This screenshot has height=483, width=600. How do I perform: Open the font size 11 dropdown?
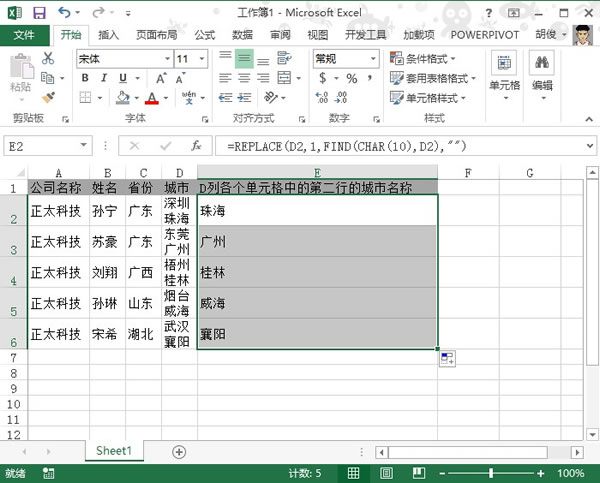point(202,59)
